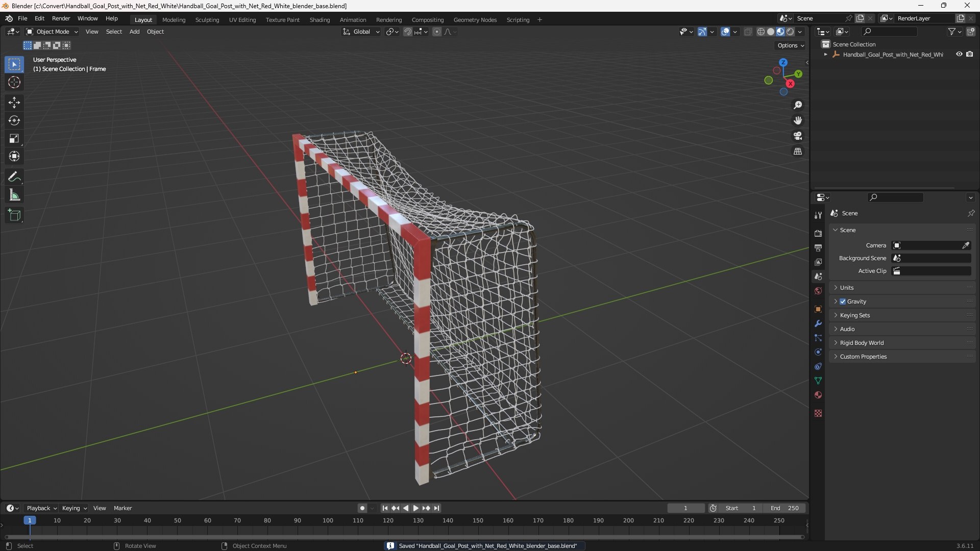The height and width of the screenshot is (551, 980).
Task: Toggle the camera view icon
Action: coord(798,136)
